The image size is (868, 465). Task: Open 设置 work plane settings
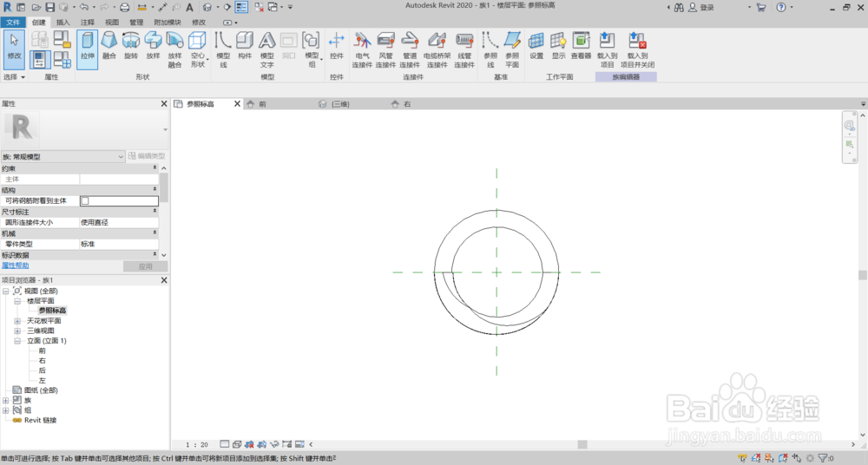click(536, 45)
